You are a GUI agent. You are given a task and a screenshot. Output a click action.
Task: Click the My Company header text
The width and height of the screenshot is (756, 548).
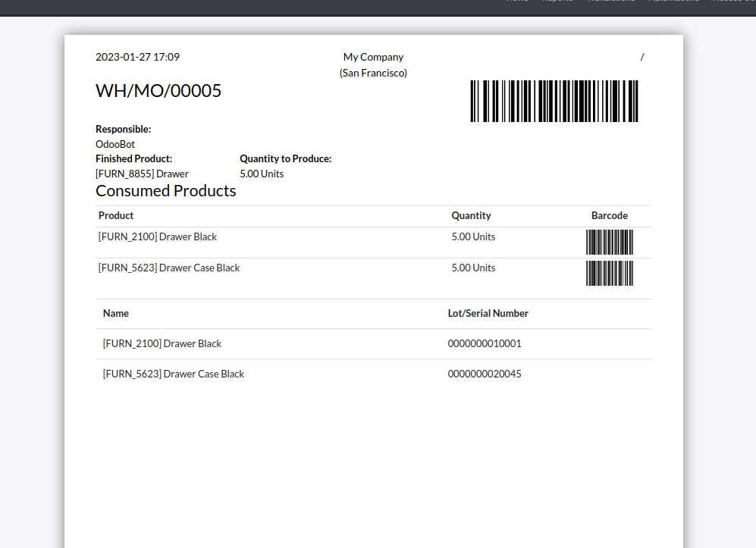click(x=373, y=57)
